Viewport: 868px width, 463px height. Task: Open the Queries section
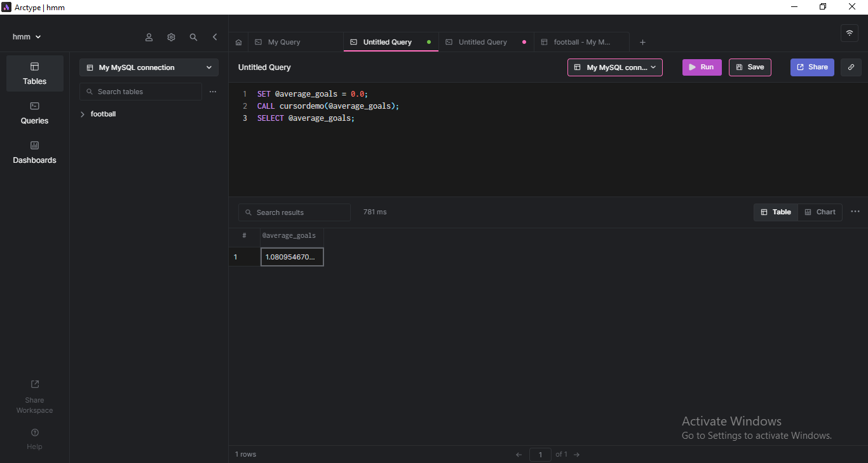point(35,113)
